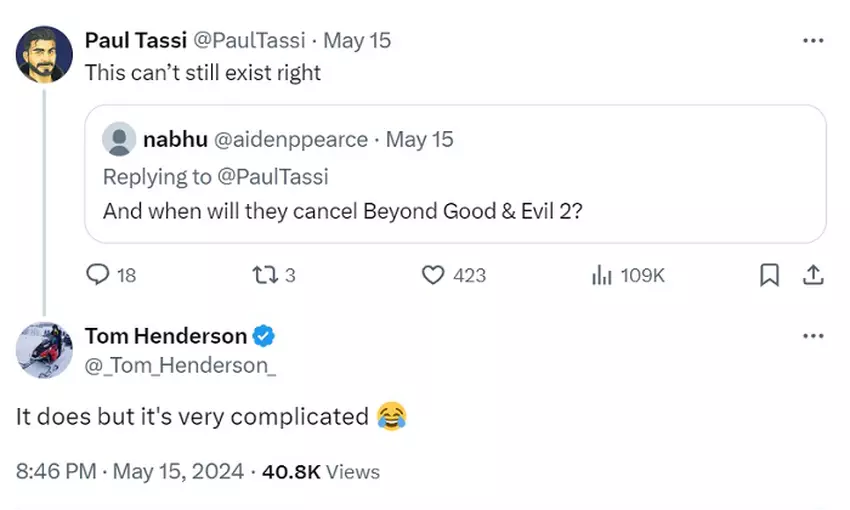Open Paul Tassi's display name link

135,41
